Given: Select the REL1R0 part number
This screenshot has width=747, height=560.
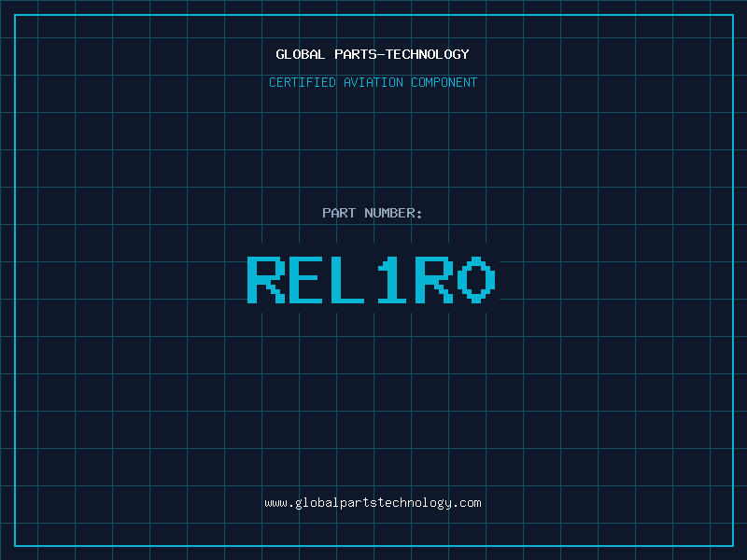Looking at the screenshot, I should 372,279.
